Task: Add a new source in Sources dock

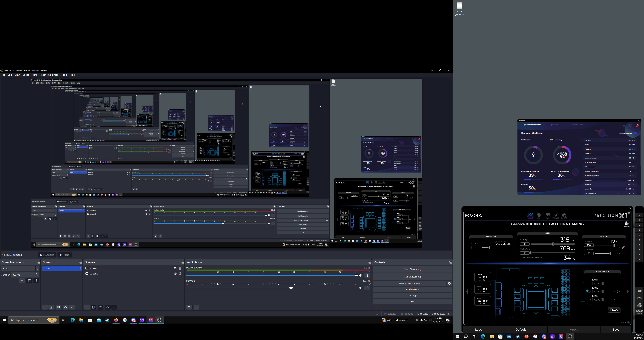Action: point(87,307)
